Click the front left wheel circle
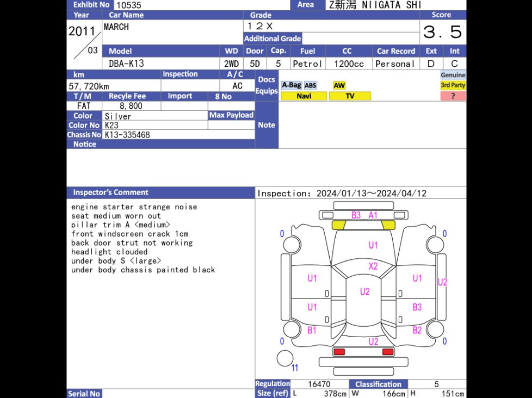Image resolution: width=532 pixels, height=398 pixels. 292,245
